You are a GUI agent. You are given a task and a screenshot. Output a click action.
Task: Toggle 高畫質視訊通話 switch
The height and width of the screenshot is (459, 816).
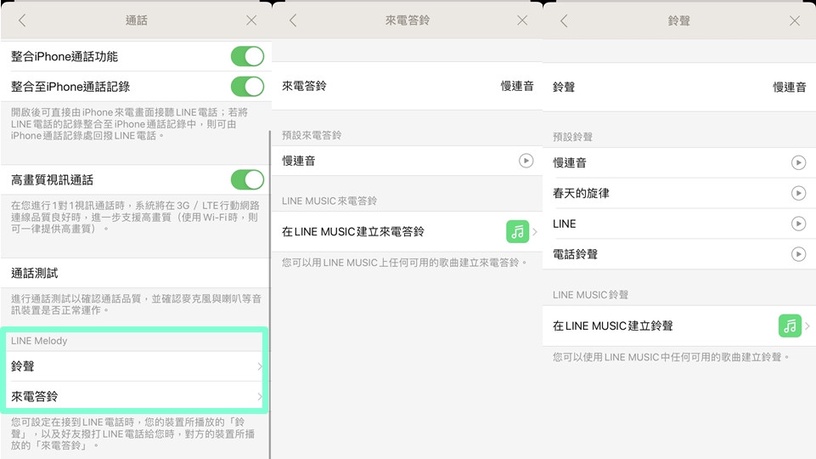[247, 180]
